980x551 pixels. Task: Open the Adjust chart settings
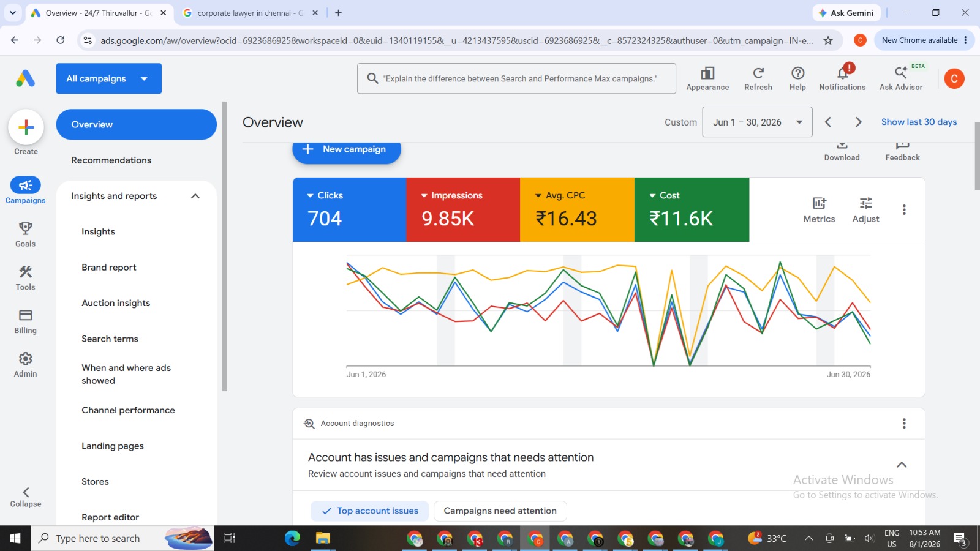tap(865, 210)
